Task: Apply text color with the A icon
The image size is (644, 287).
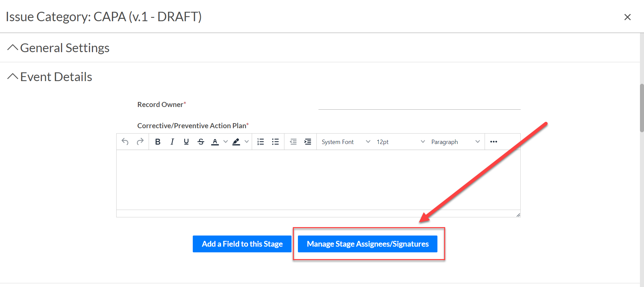Action: (x=215, y=142)
